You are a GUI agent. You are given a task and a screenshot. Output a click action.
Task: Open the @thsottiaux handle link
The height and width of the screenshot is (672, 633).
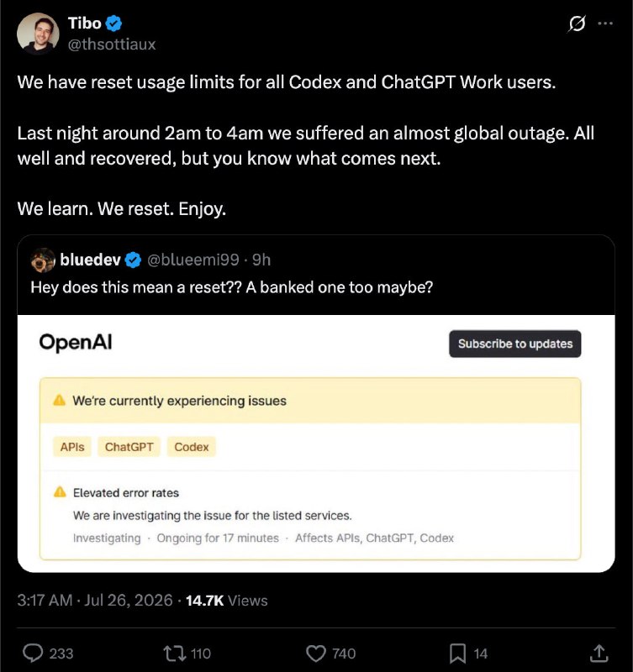coord(112,45)
